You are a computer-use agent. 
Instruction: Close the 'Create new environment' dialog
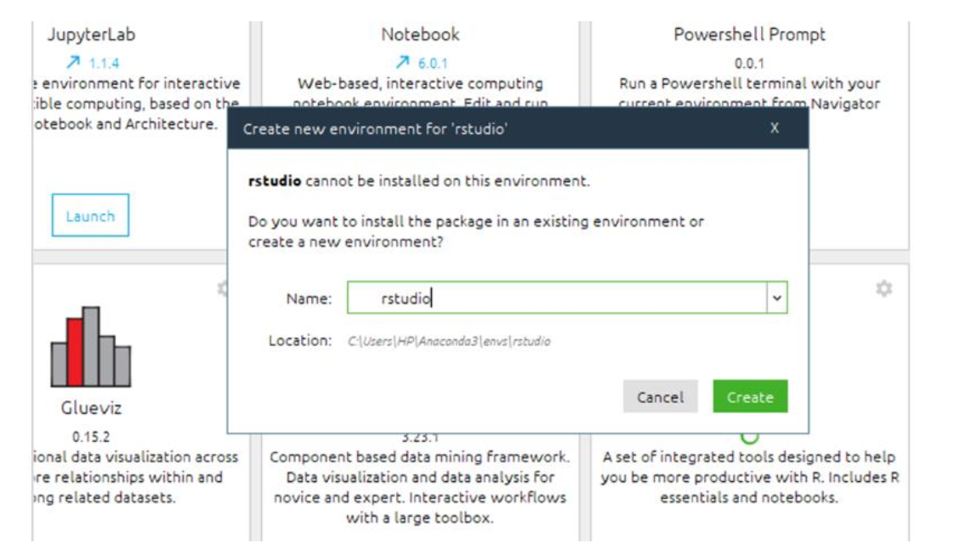(775, 128)
